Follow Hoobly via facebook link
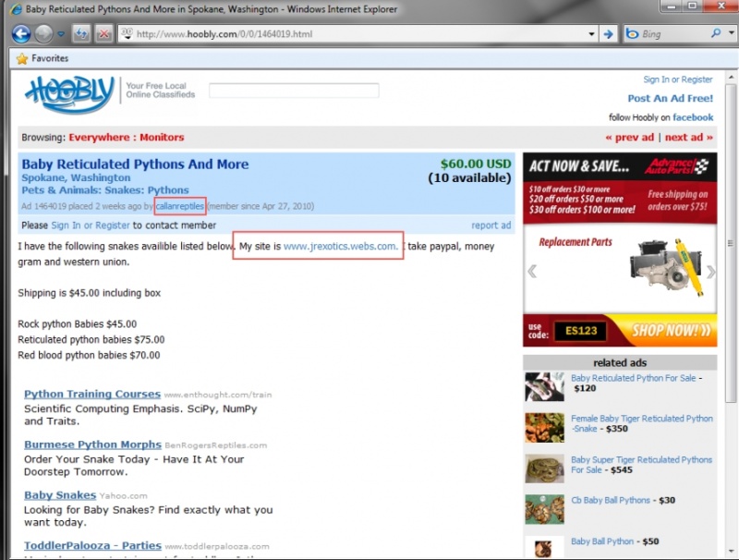The image size is (739, 560). tap(693, 117)
